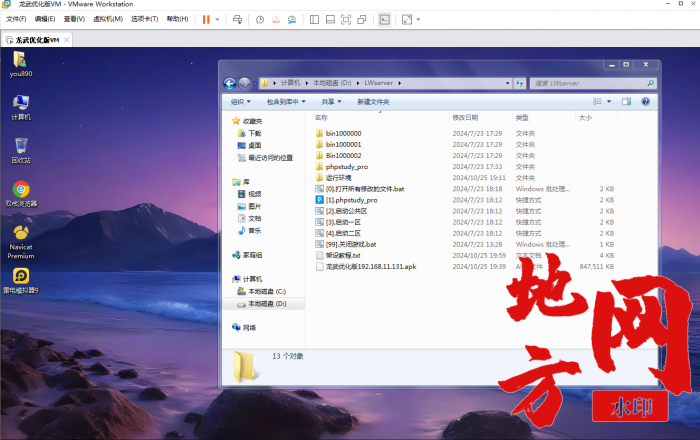Open the 组织 dropdown menu

coord(241,102)
